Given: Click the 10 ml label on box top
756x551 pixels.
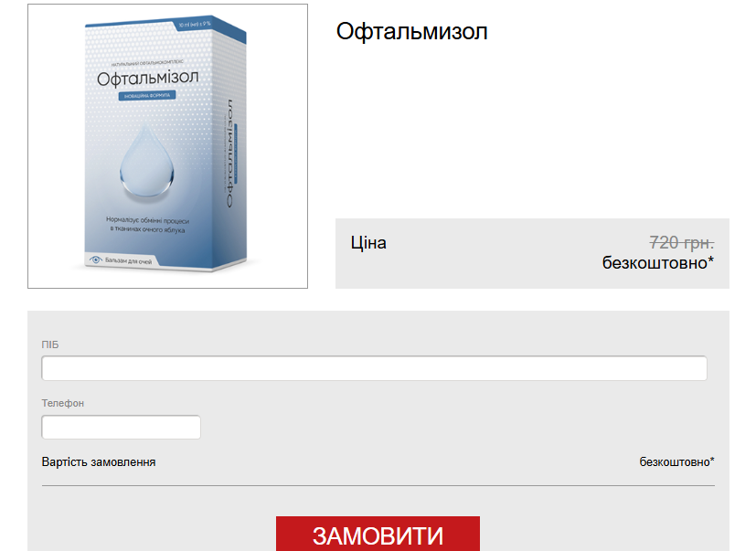Looking at the screenshot, I should tap(195, 24).
